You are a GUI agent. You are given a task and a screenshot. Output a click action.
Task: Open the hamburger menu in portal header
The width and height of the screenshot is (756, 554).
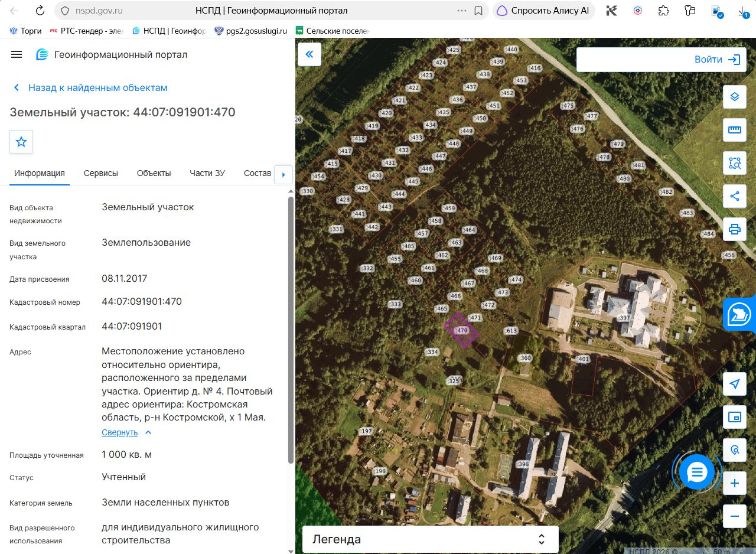click(x=17, y=54)
